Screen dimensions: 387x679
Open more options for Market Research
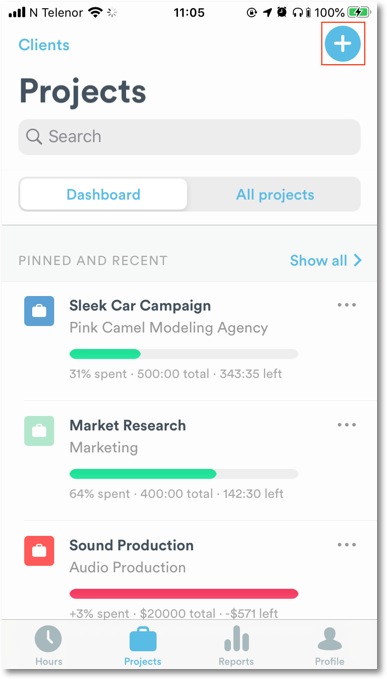click(347, 425)
